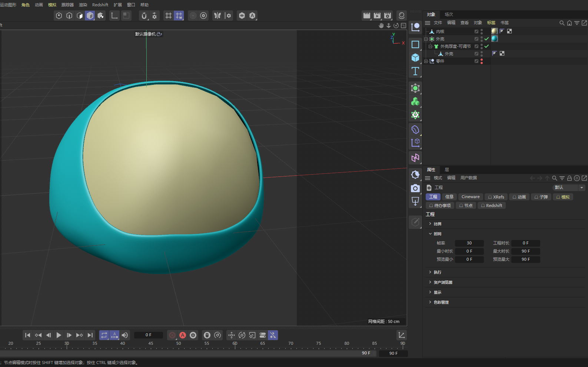Open Snap settings gear icon
588x367 pixels.
155,16
